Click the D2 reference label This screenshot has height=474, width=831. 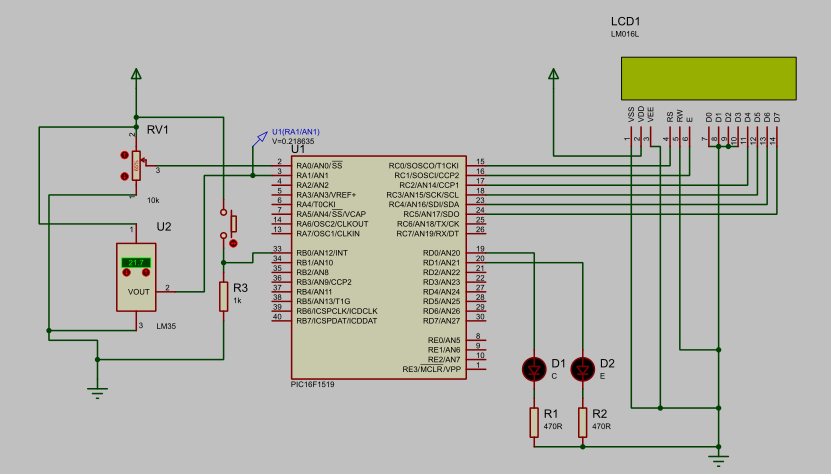(607, 364)
